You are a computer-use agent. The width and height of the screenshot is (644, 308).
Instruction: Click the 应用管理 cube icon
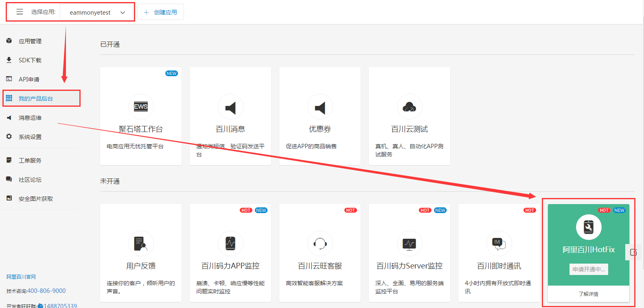pyautogui.click(x=9, y=41)
